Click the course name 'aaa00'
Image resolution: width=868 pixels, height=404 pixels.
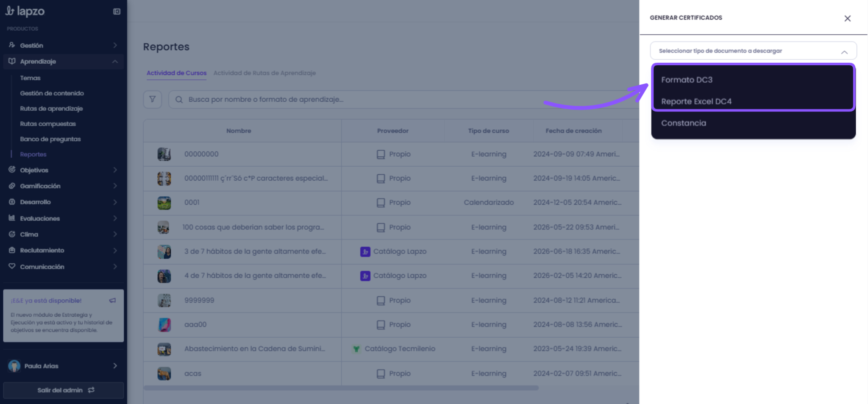point(195,324)
